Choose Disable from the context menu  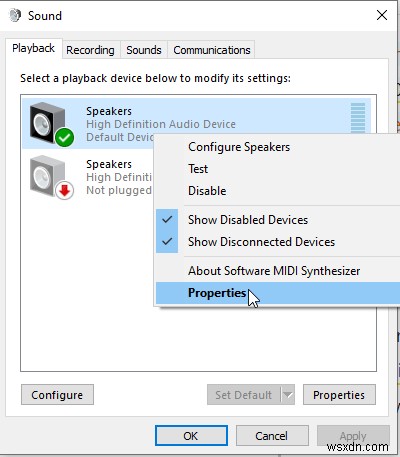[207, 191]
